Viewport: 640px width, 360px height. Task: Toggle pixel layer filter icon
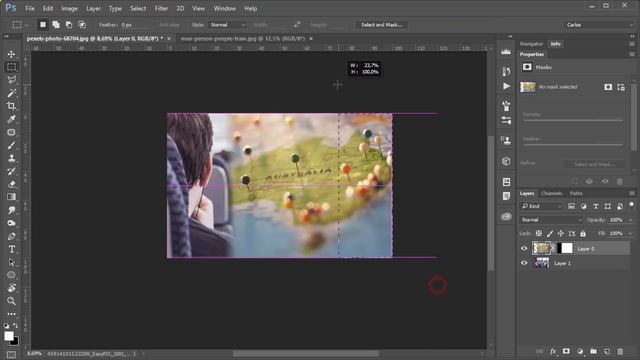point(571,207)
